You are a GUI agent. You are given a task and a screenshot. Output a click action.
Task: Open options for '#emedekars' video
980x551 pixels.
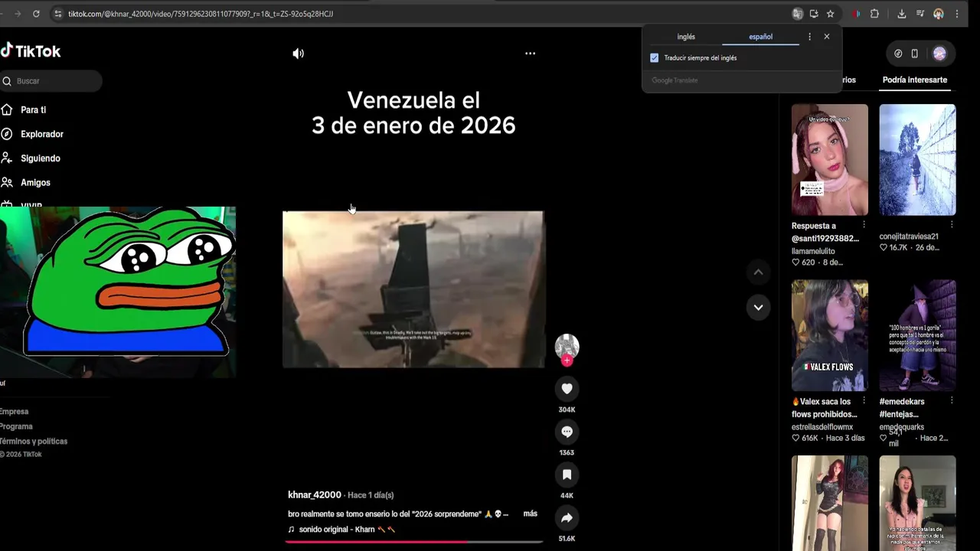[951, 400]
